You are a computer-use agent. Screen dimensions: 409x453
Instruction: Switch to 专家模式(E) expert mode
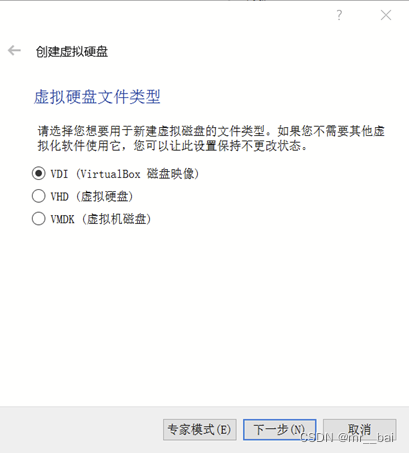(x=200, y=430)
